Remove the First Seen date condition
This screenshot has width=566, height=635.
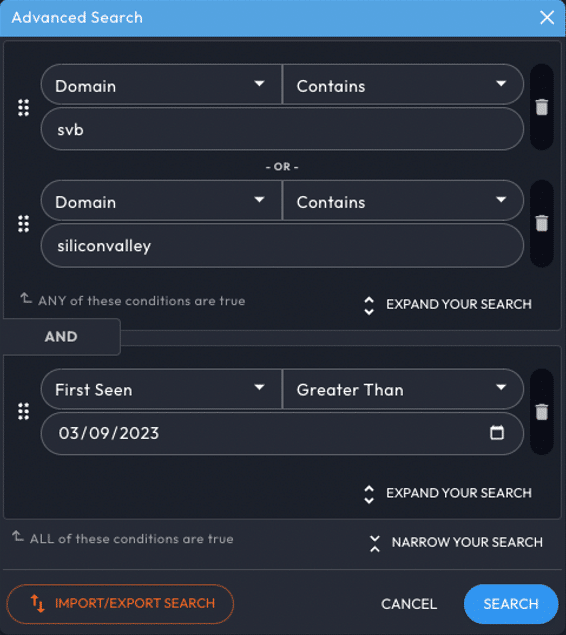coord(542,412)
